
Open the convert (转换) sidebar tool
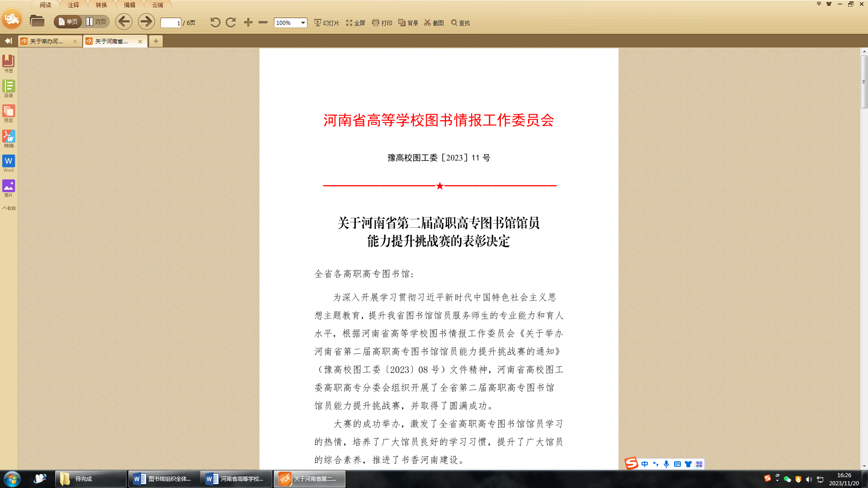coord(9,138)
